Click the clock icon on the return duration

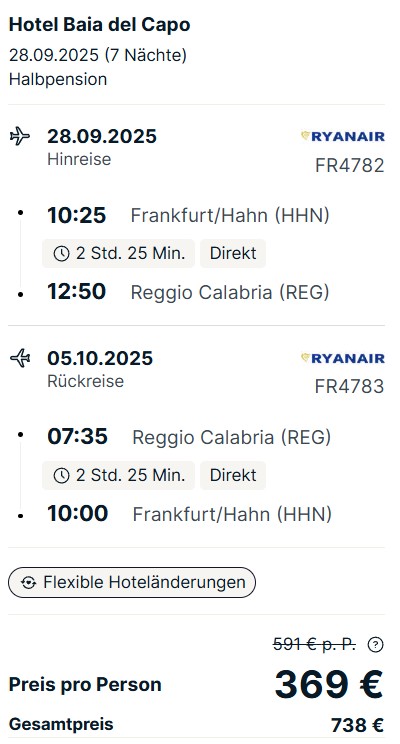61,475
